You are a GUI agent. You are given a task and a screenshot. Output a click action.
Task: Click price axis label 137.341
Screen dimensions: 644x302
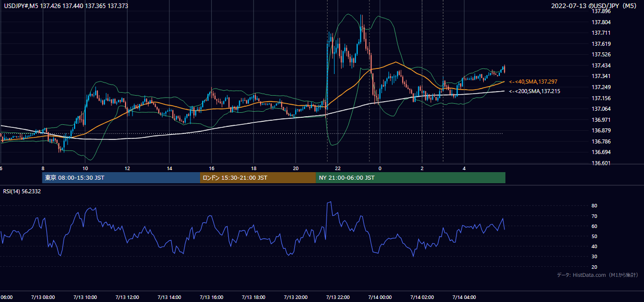tap(601, 76)
